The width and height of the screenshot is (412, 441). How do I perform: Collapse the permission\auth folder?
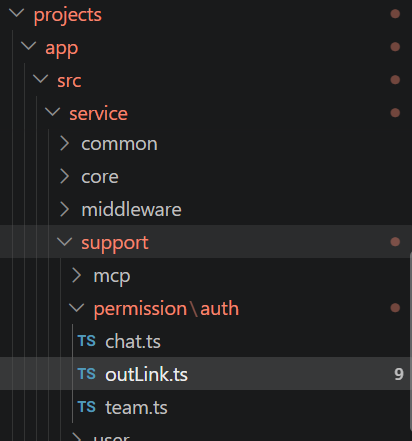(x=77, y=308)
